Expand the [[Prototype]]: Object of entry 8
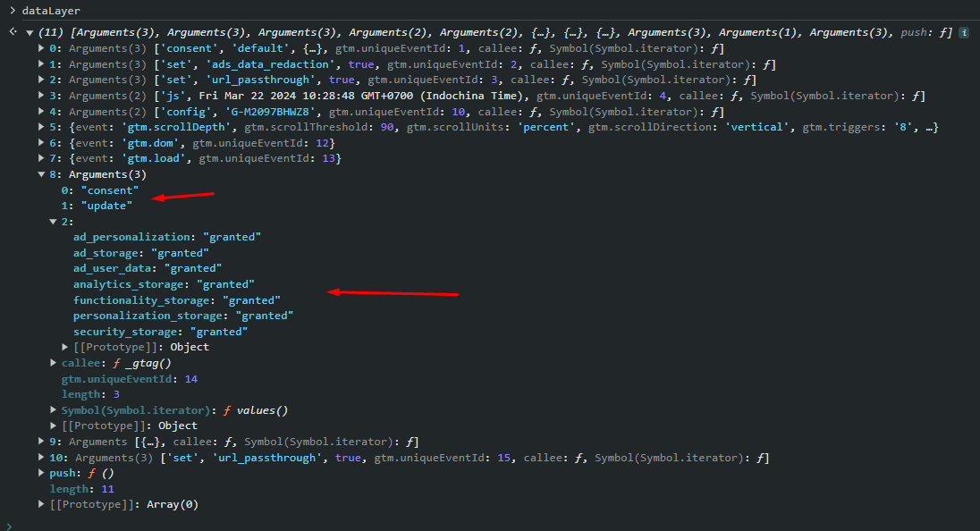 pyautogui.click(x=53, y=426)
